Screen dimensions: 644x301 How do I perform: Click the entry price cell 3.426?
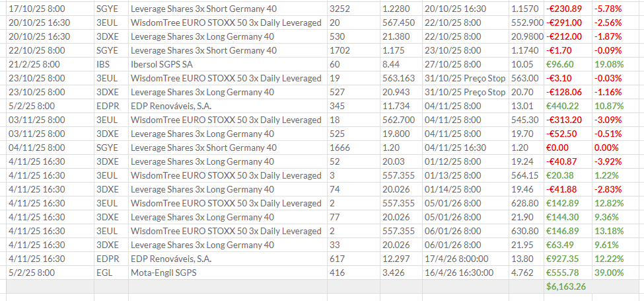tap(401, 273)
